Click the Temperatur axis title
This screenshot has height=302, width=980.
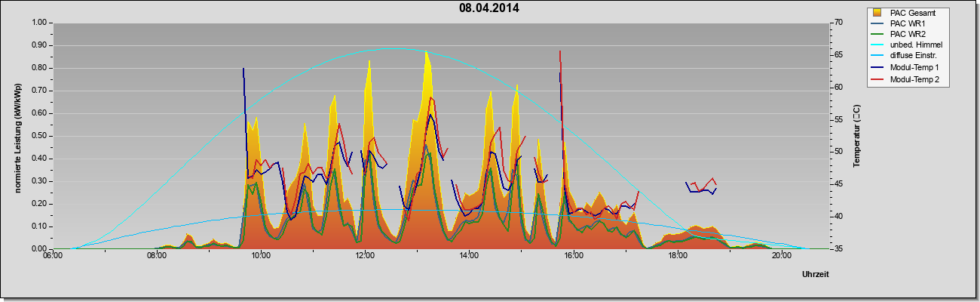[856, 136]
